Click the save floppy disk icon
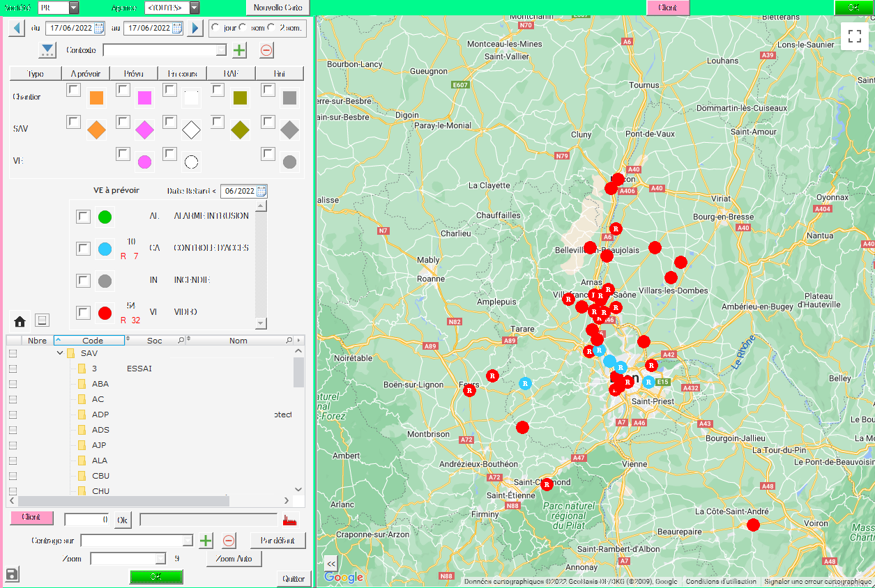This screenshot has width=875, height=588. [12, 574]
